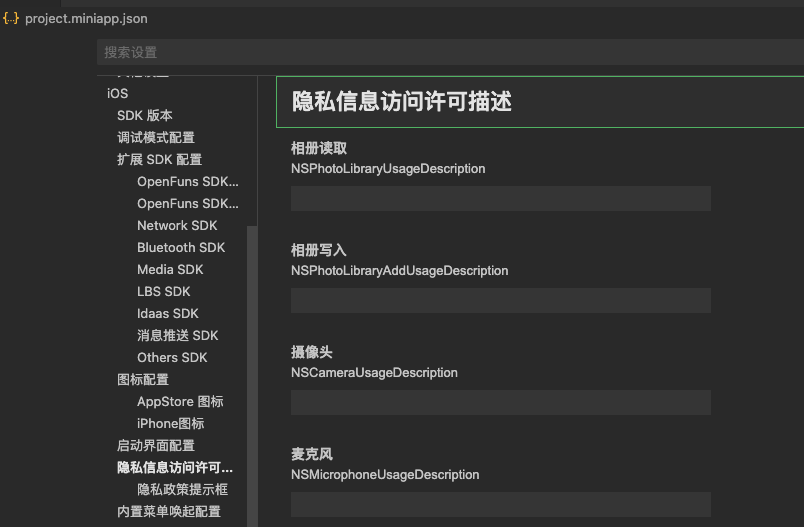
Task: Open 消息推送 SDK configuration
Action: [177, 335]
